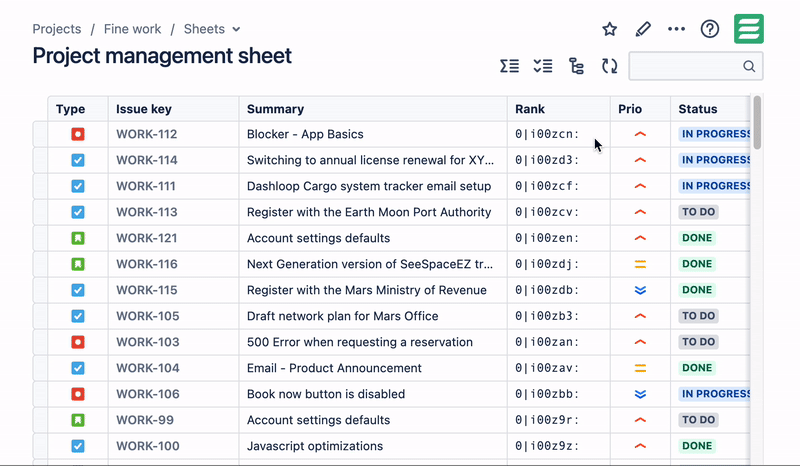Select summary 'Register with the Mars Ministry of Revenue'
Viewport: 800px width, 466px height.
coord(367,290)
